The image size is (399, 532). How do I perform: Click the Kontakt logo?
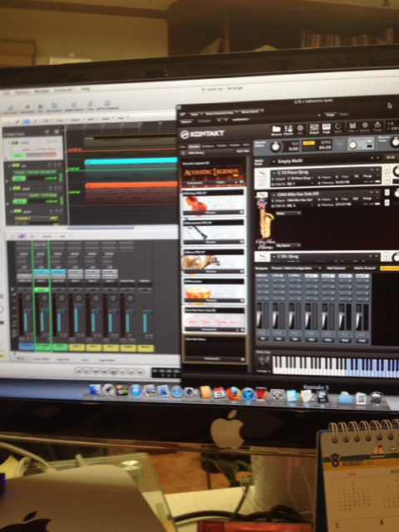[203, 134]
